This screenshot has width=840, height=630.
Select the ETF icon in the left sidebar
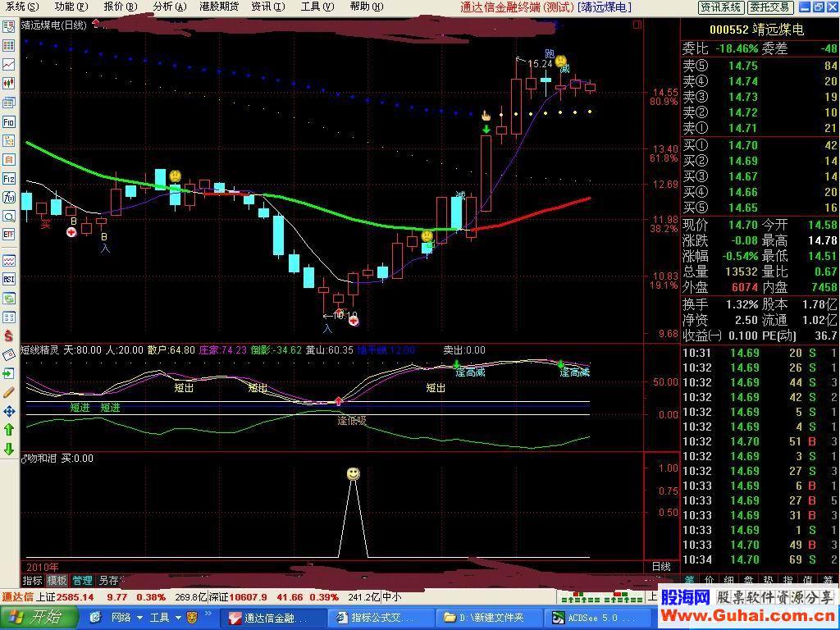coord(8,234)
